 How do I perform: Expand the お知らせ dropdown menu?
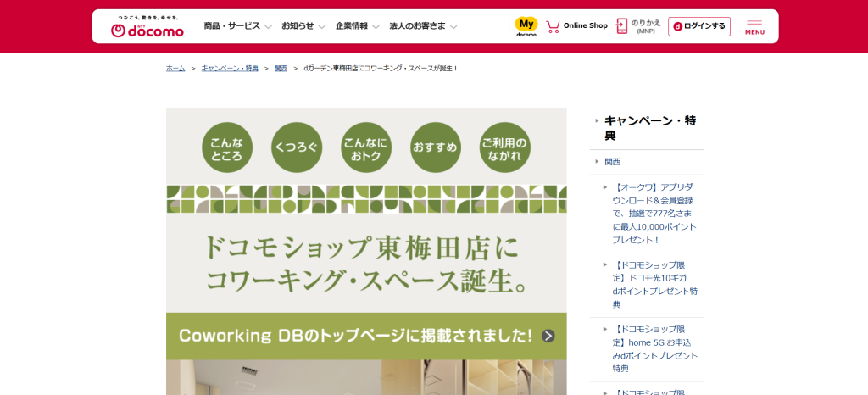coord(303,26)
